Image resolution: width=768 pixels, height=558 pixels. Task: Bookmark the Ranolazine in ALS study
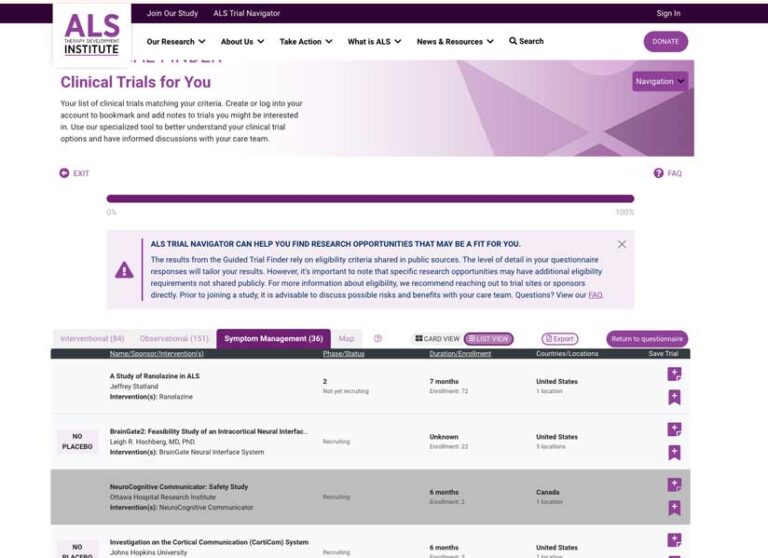(674, 397)
